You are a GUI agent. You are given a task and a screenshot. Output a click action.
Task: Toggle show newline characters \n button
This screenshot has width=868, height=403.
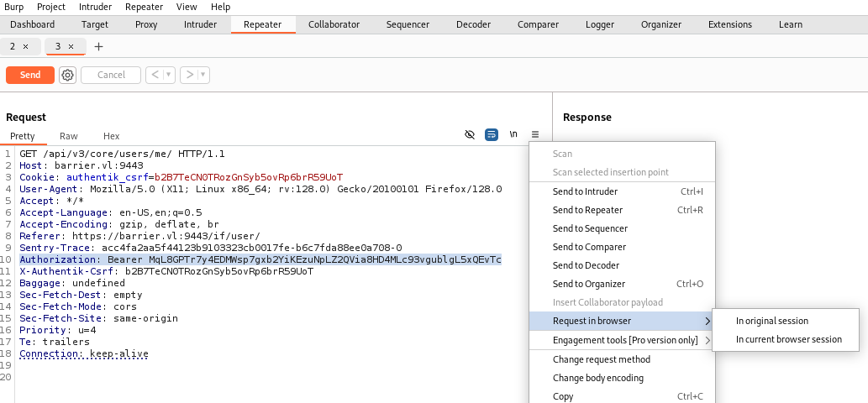tap(513, 134)
